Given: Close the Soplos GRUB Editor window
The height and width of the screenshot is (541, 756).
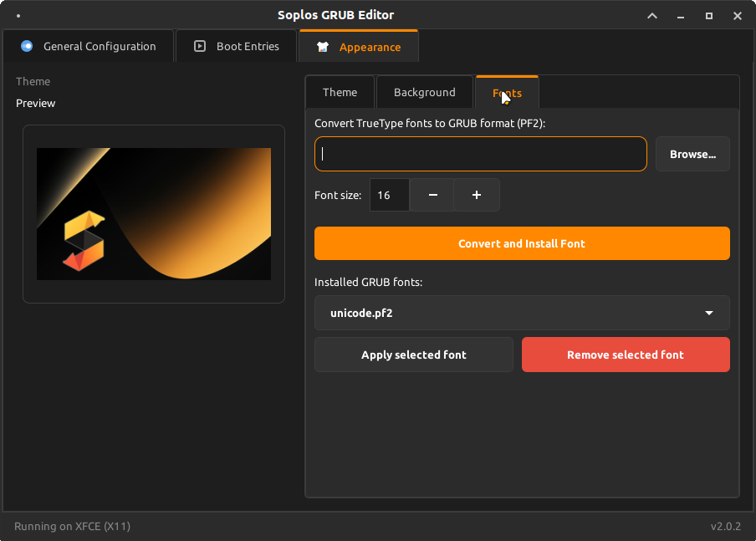Looking at the screenshot, I should click(x=738, y=16).
